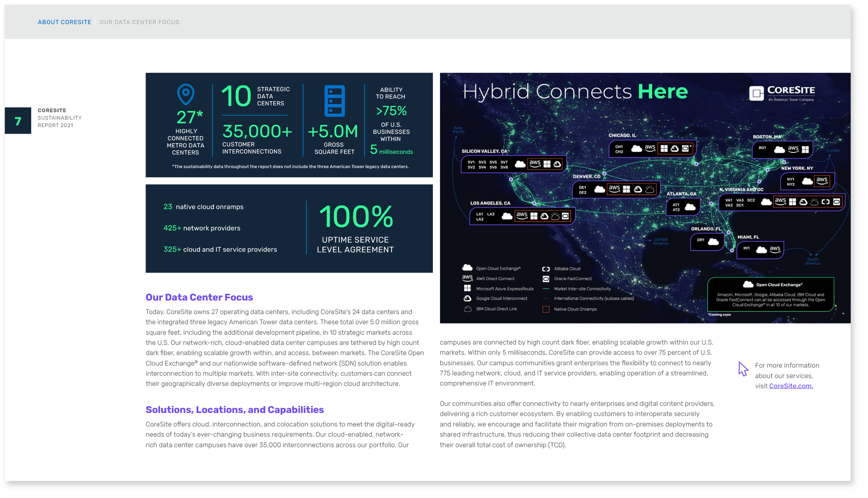Click the '23 native cloud onramps' line
The width and height of the screenshot is (868, 498).
point(203,207)
